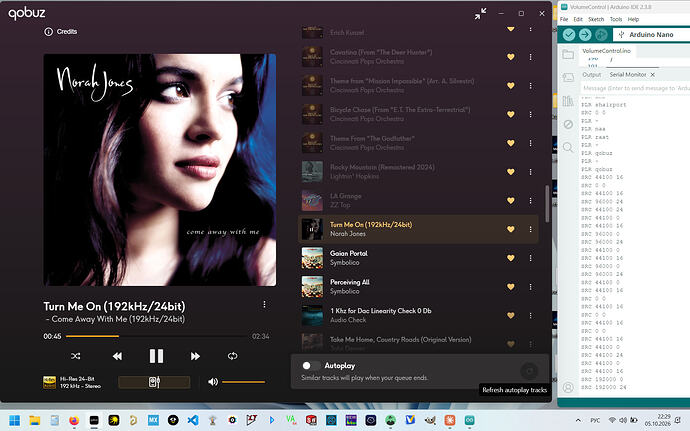690x431 pixels.
Task: Toggle heart for Perceiving All
Action: point(510,287)
